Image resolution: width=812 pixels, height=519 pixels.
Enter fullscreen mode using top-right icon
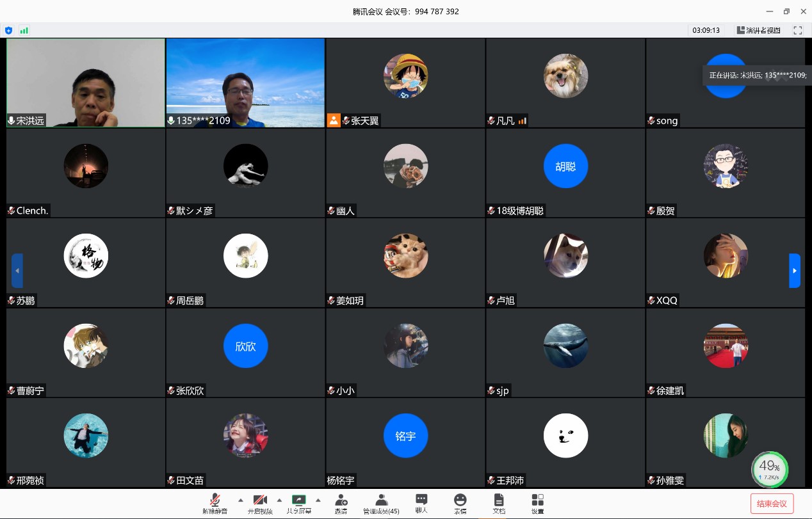pyautogui.click(x=798, y=30)
